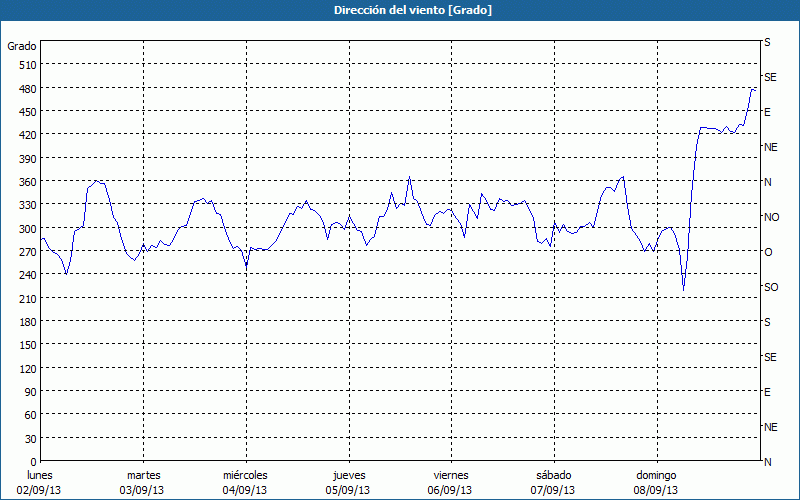
Task: Click the "sábado" day label
Action: coord(553,475)
